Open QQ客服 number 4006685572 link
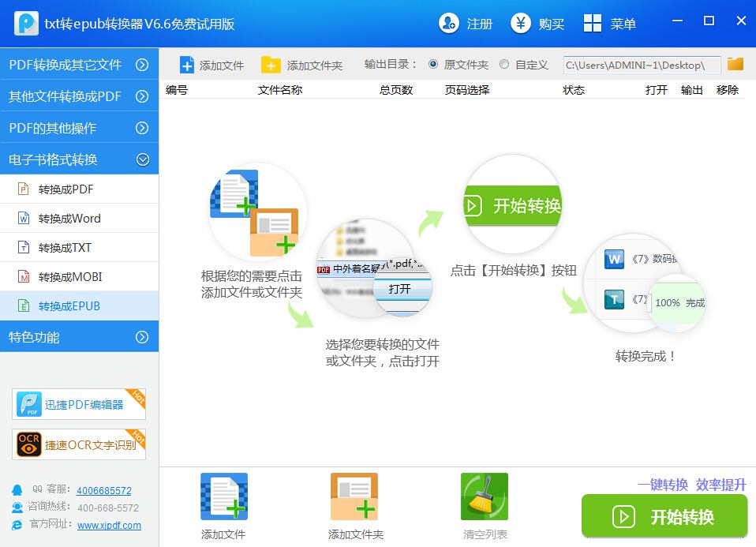 click(103, 490)
